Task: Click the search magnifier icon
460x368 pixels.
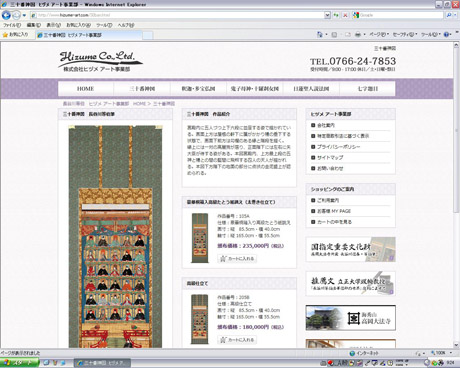Action: click(449, 15)
